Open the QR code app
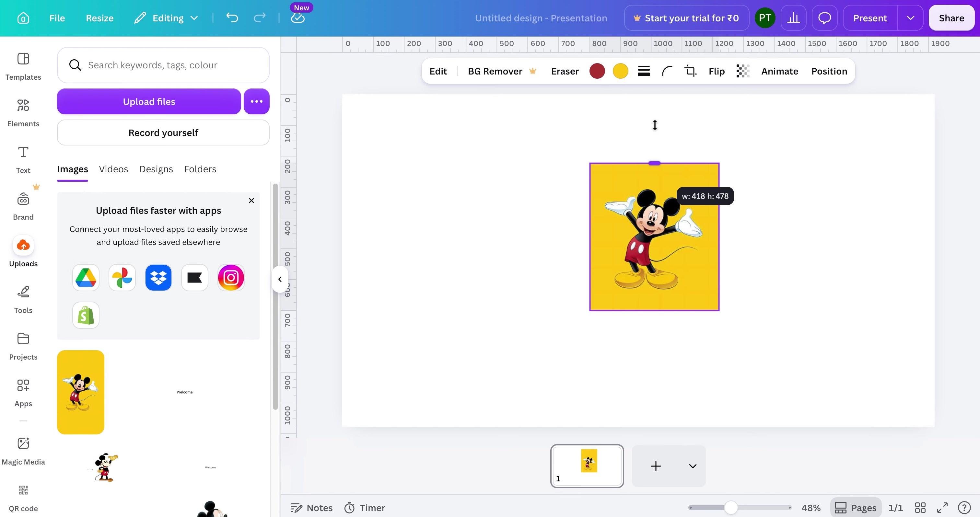The height and width of the screenshot is (517, 980). 23,498
